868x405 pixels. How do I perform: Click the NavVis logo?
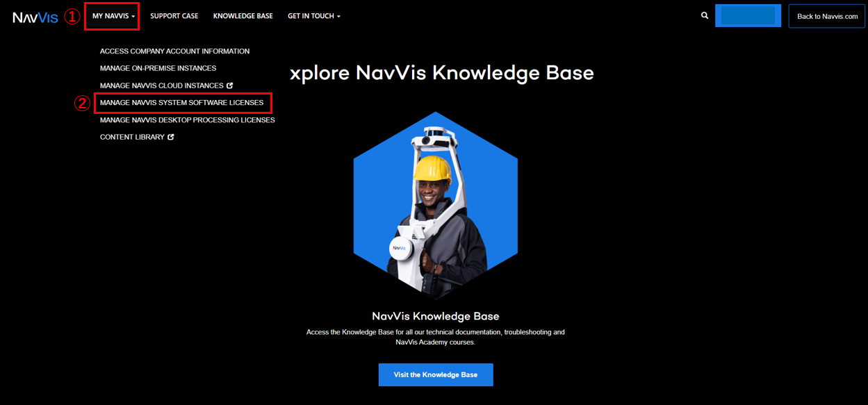[35, 17]
